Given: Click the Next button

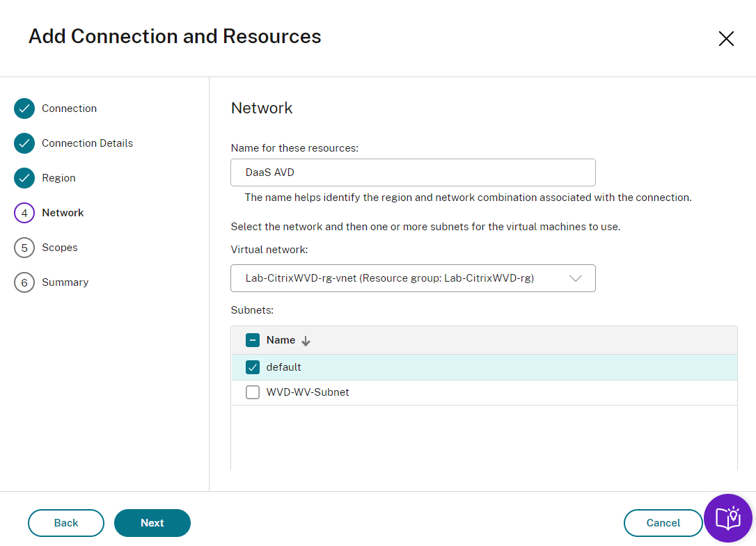Looking at the screenshot, I should pyautogui.click(x=152, y=523).
